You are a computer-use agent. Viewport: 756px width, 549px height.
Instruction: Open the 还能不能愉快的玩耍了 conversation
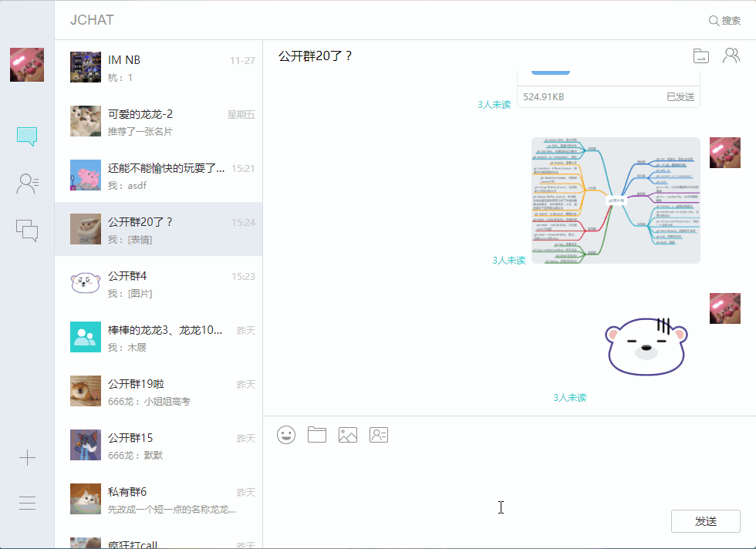159,175
